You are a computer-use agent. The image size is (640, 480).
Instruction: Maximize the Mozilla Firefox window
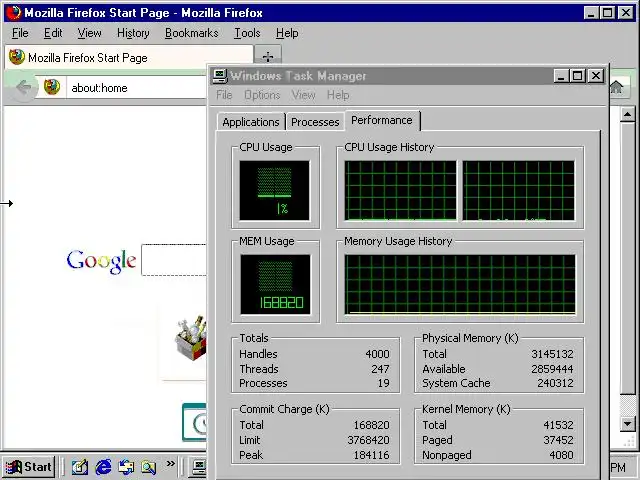click(607, 13)
